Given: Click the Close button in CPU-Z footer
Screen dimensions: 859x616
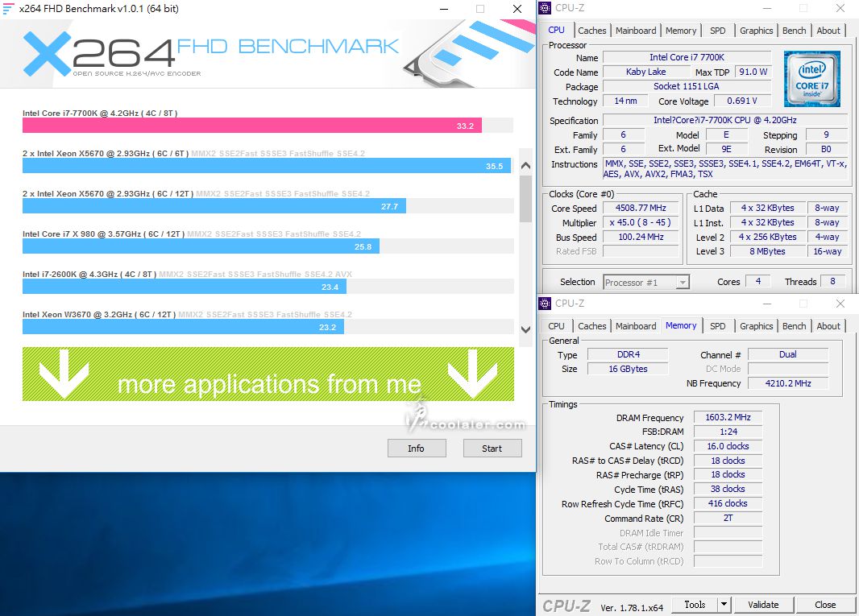Looking at the screenshot, I should coord(825,604).
